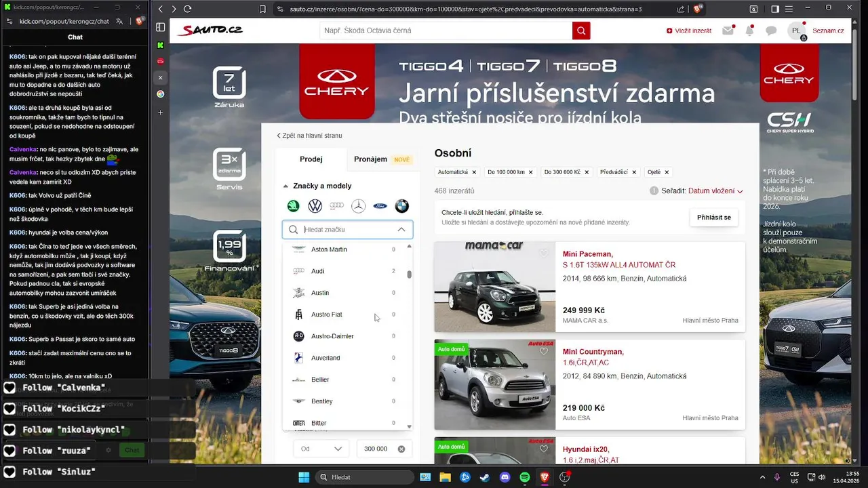Select the Volkswagen brand logo
Screen dimensions: 868x488
click(315, 206)
